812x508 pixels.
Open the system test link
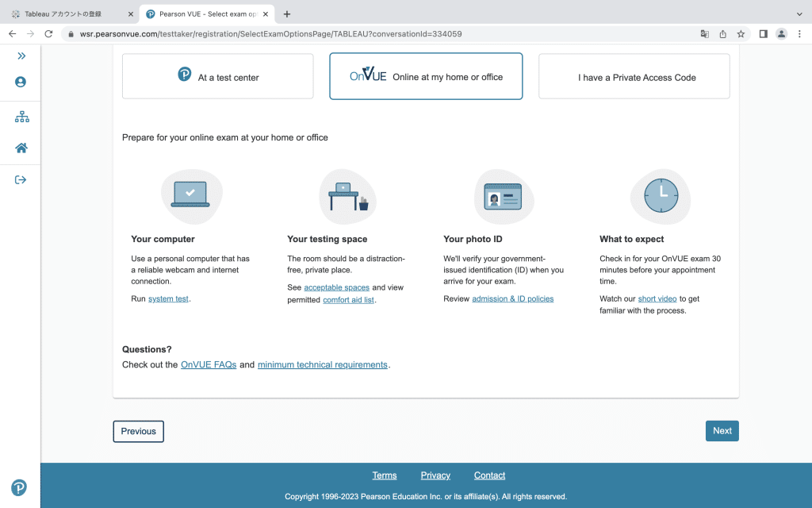click(168, 298)
